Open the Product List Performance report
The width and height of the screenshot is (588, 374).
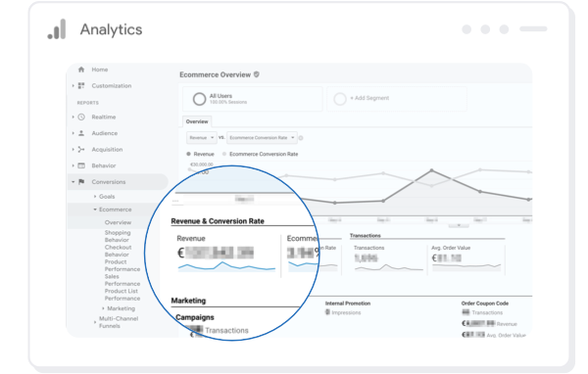pos(122,295)
